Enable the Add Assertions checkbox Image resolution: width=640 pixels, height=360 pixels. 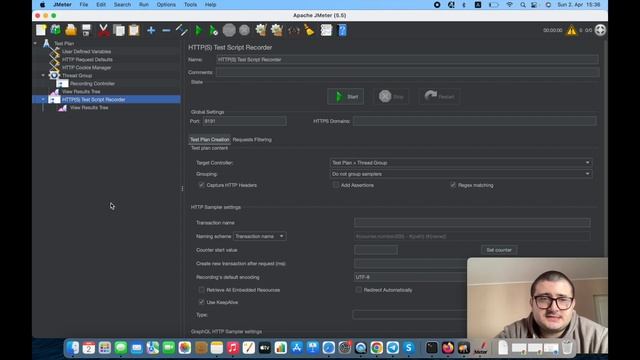pyautogui.click(x=336, y=185)
